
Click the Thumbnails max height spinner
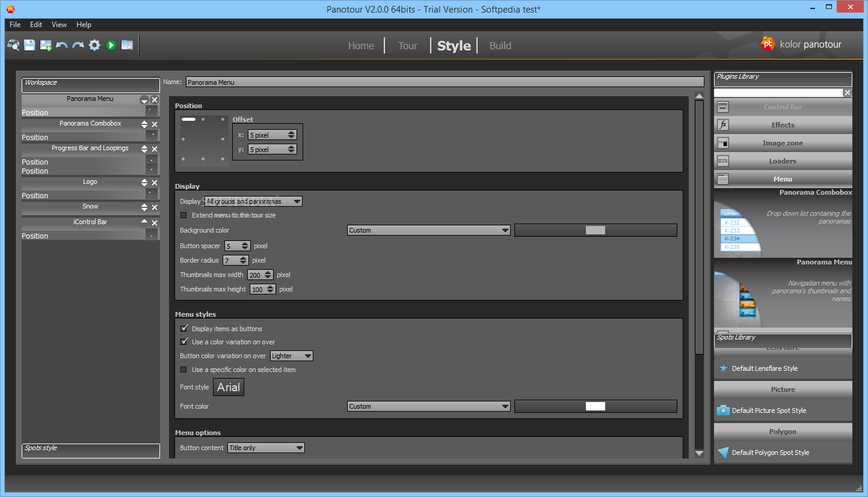pyautogui.click(x=263, y=289)
